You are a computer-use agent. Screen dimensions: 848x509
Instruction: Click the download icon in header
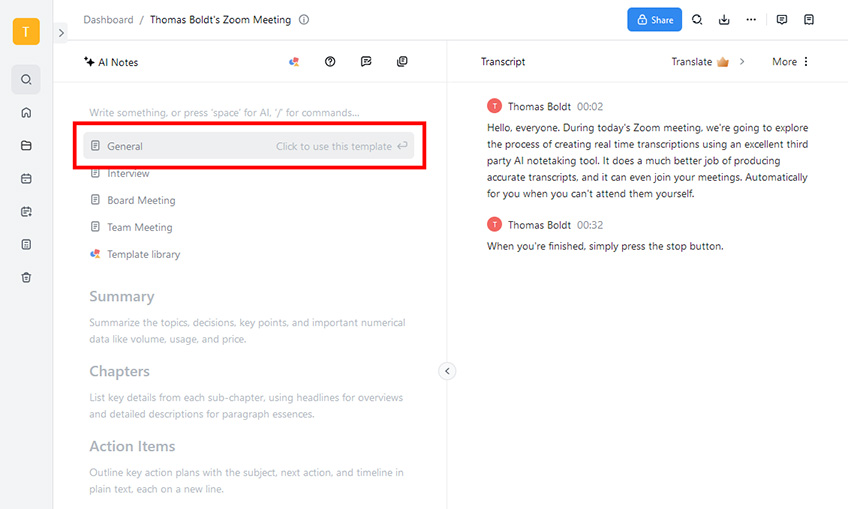tap(724, 19)
